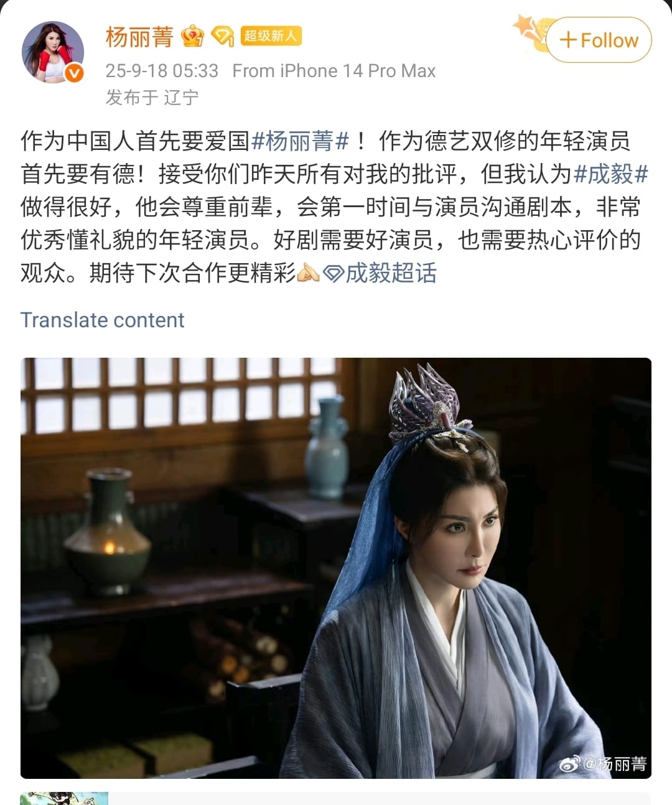Open the next post's thumbnail at bottom
Image resolution: width=672 pixels, height=805 pixels.
point(64,799)
